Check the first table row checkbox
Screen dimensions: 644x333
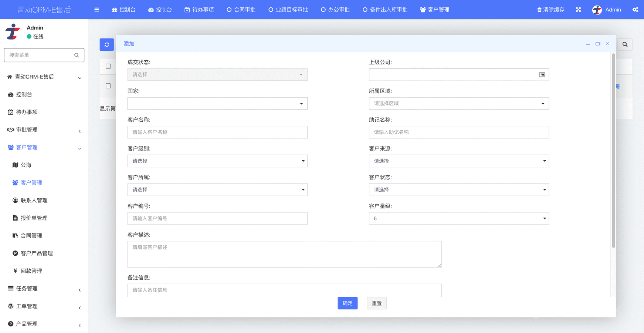coord(108,86)
